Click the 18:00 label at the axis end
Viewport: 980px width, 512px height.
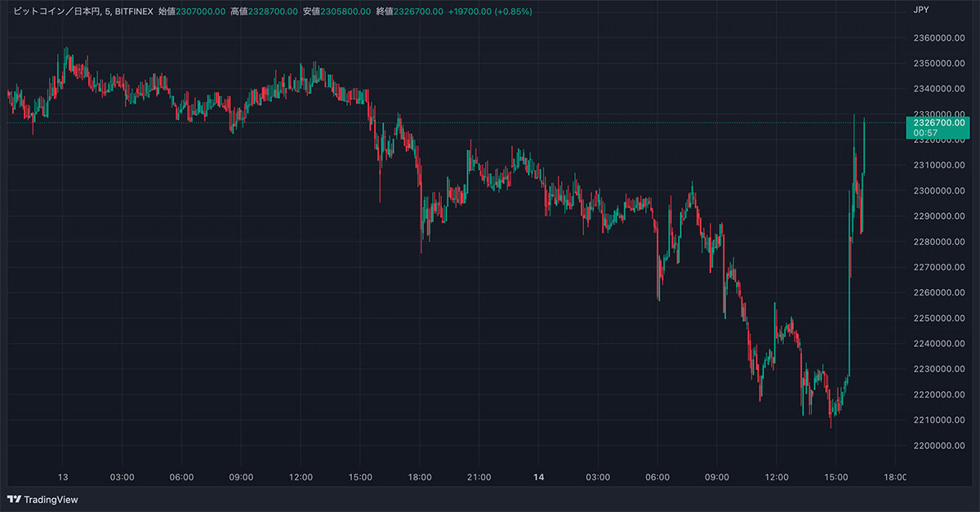tap(895, 477)
